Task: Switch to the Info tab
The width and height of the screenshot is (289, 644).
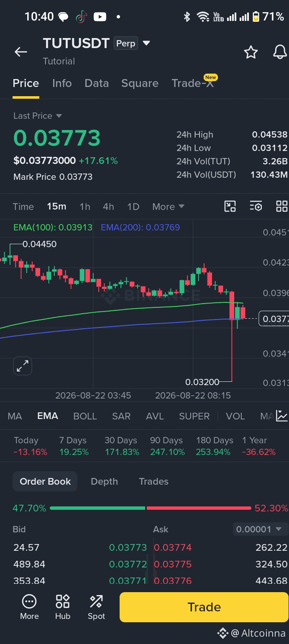Action: click(x=62, y=83)
